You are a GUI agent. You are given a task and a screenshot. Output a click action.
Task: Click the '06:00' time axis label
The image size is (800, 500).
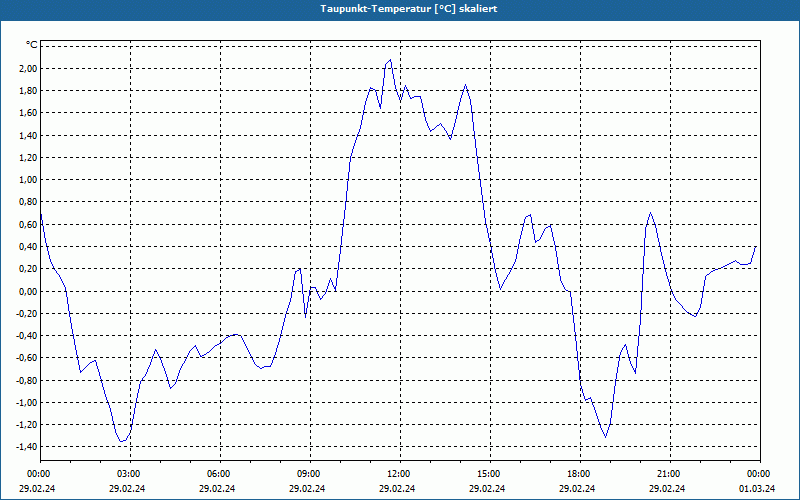pos(218,474)
